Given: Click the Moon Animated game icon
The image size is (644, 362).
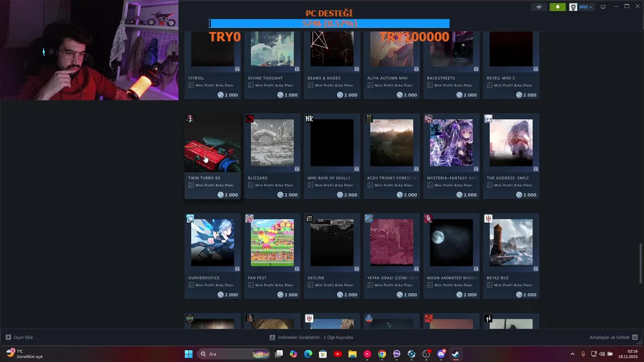Looking at the screenshot, I should (429, 218).
